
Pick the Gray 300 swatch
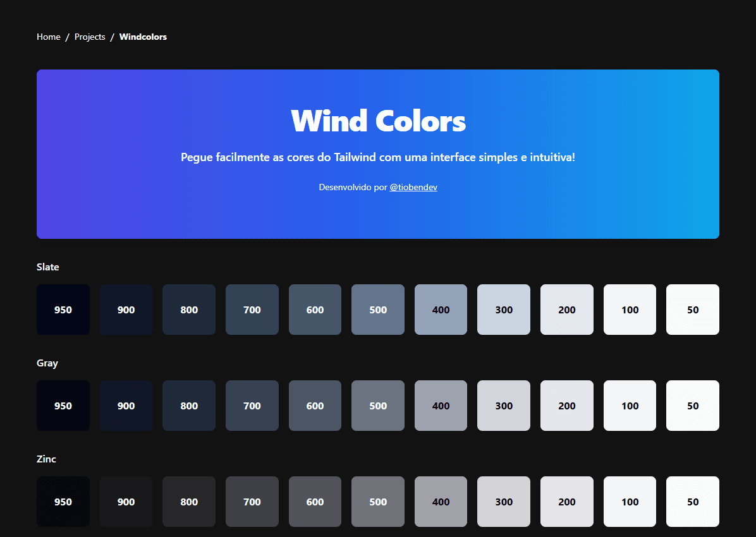pyautogui.click(x=504, y=406)
